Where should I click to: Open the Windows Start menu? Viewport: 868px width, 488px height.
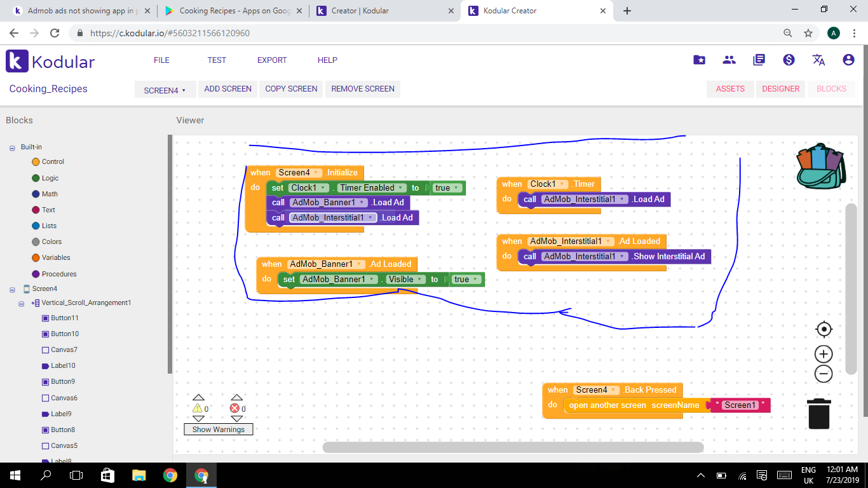pos(15,475)
